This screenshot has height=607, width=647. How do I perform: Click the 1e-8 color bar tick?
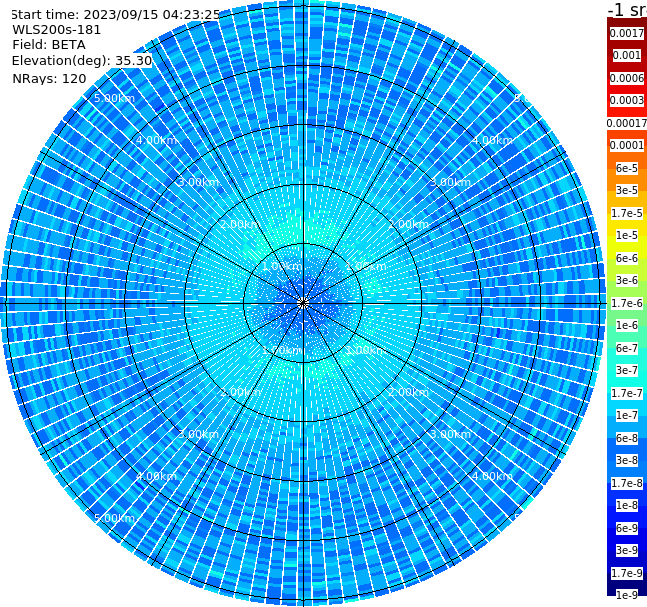pyautogui.click(x=627, y=505)
